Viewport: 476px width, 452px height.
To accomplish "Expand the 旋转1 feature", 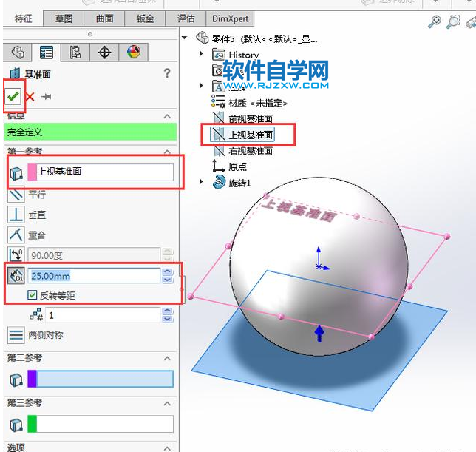I will pos(201,182).
